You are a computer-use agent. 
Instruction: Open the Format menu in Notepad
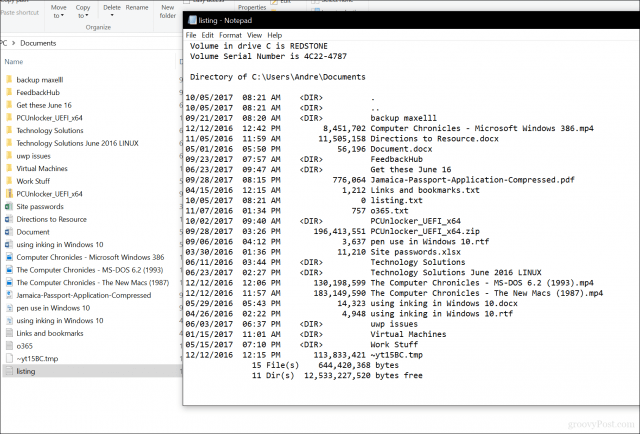click(x=230, y=35)
